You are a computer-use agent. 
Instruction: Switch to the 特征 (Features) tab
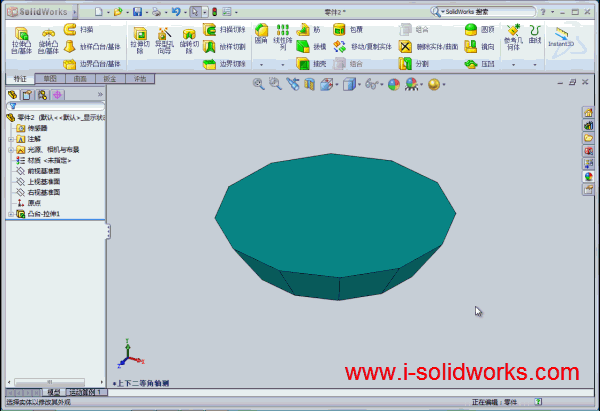coord(20,79)
